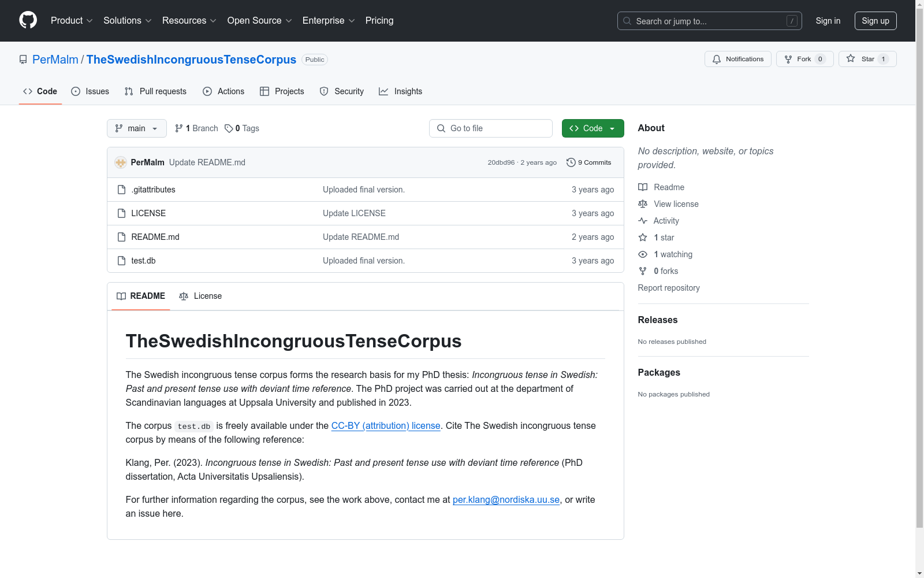
Task: Open the .gitattributes Uploaded final version commit
Action: point(364,190)
